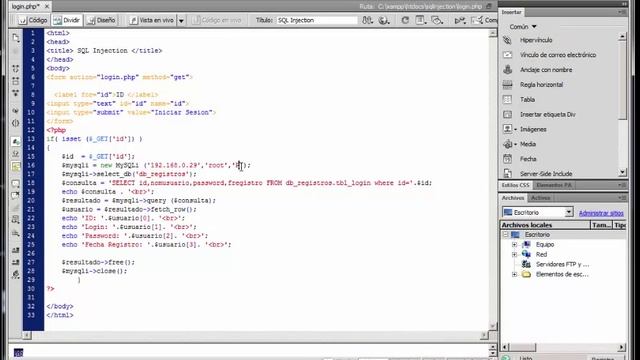Screen dimensions: 640x360
Task: Toggle Line Numbers in coding toolbar
Action: [x=16, y=141]
